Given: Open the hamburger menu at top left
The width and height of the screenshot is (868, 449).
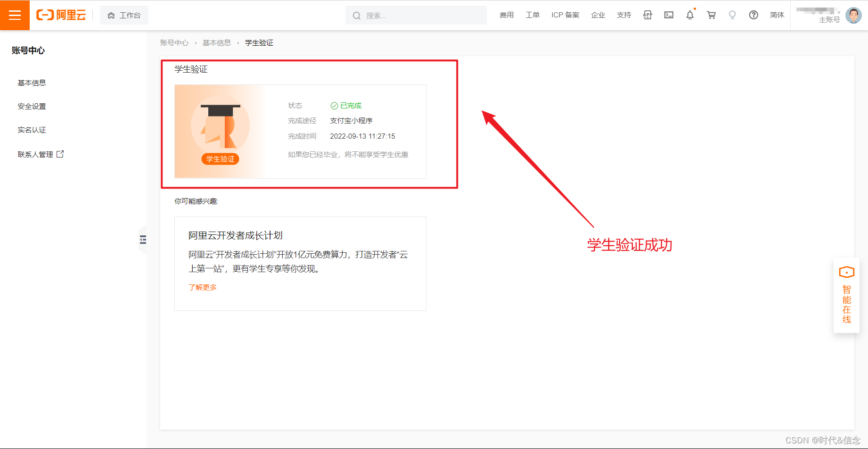Looking at the screenshot, I should (15, 15).
